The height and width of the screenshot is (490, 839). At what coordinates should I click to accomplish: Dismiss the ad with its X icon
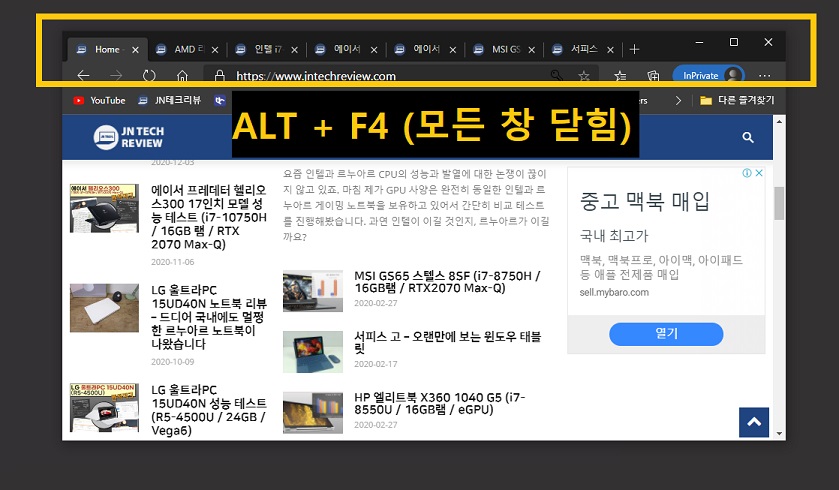(759, 173)
